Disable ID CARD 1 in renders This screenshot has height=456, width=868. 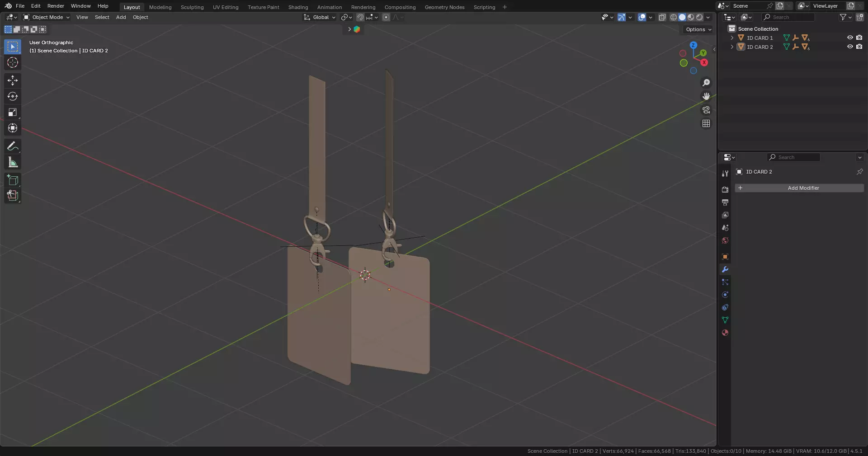(859, 38)
